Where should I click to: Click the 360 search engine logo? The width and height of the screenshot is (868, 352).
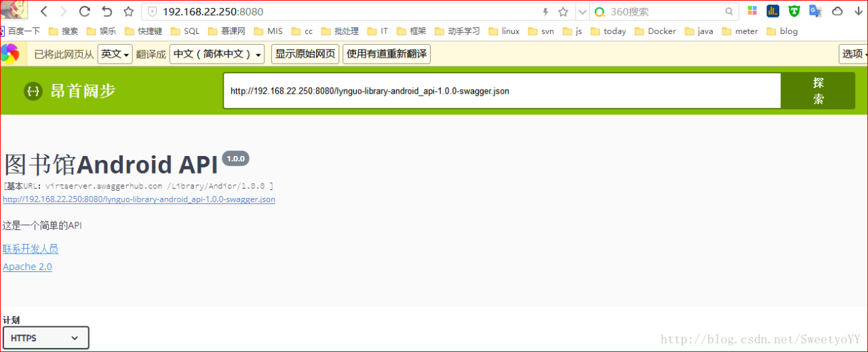coord(599,12)
